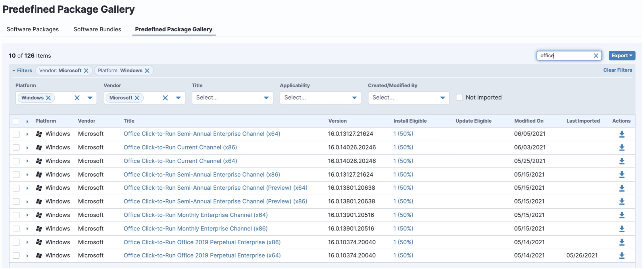Sort by the Version column header
This screenshot has height=269, width=644.
click(x=337, y=121)
